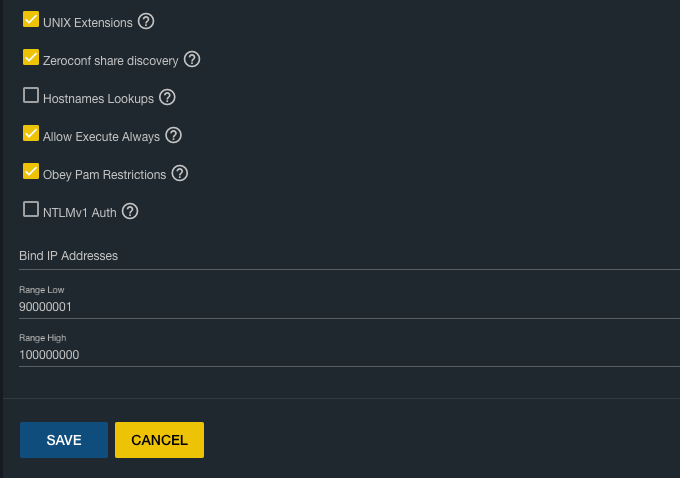This screenshot has height=478, width=680.
Task: Click the yellow CANCEL button
Action: coord(159,440)
